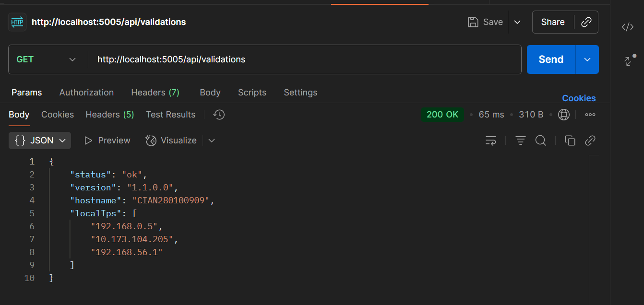Open the response Headers (5) tab
The width and height of the screenshot is (644, 305).
tap(109, 115)
